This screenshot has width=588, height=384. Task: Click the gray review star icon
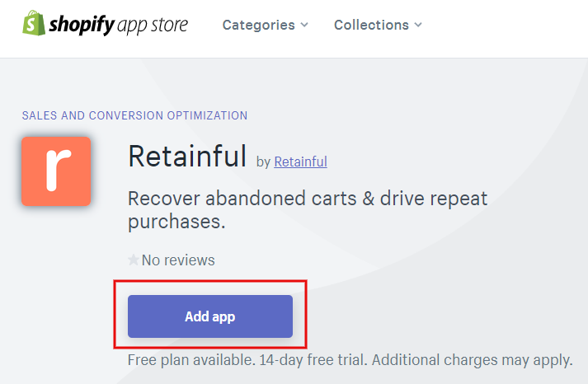pos(133,260)
